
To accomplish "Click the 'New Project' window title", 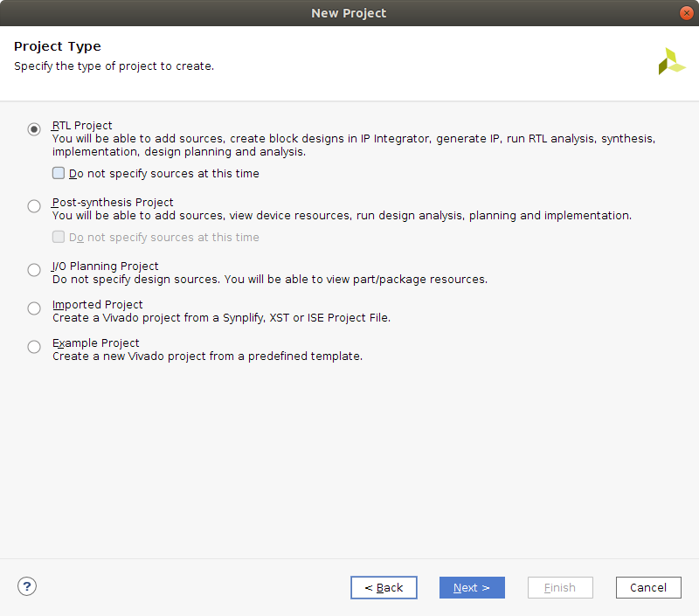I will point(349,13).
